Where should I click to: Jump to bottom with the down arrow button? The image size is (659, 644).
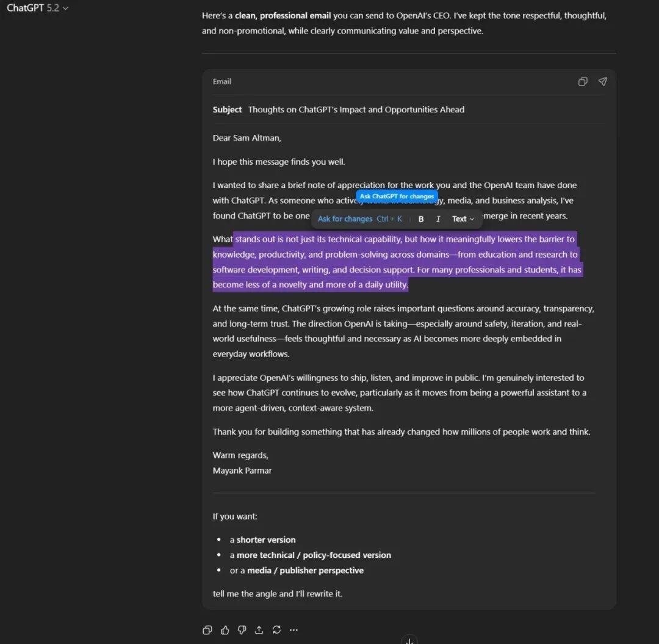[409, 640]
